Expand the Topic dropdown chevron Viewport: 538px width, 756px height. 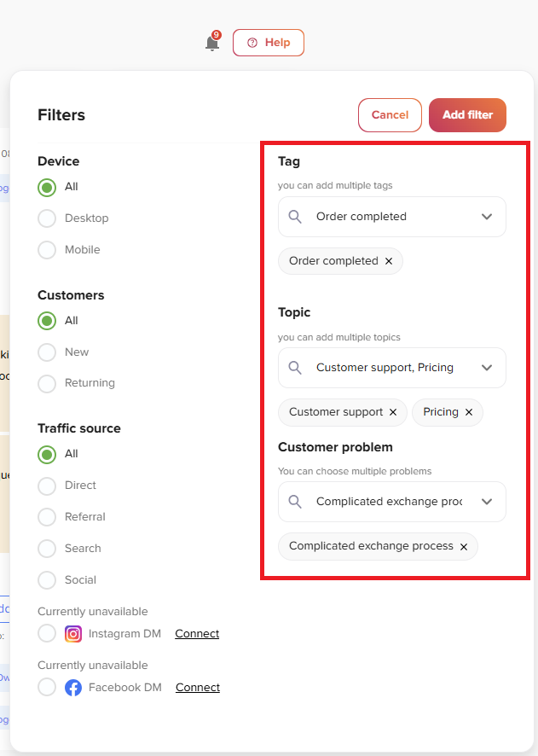[x=487, y=368]
